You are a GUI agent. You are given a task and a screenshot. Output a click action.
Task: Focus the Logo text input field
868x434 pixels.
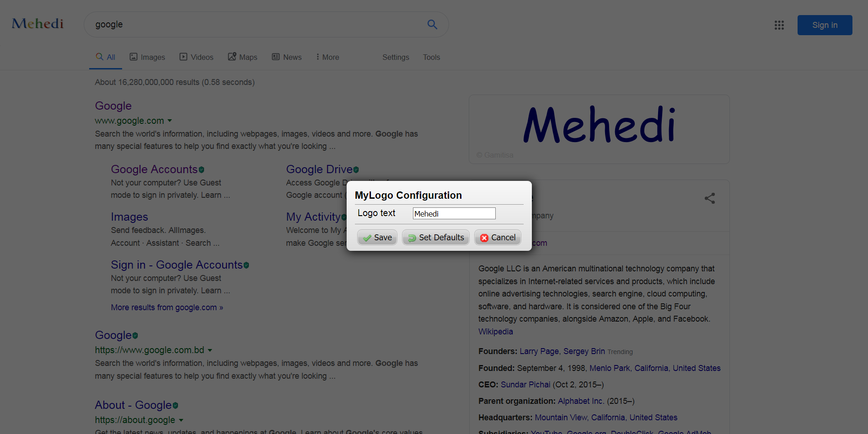click(454, 213)
